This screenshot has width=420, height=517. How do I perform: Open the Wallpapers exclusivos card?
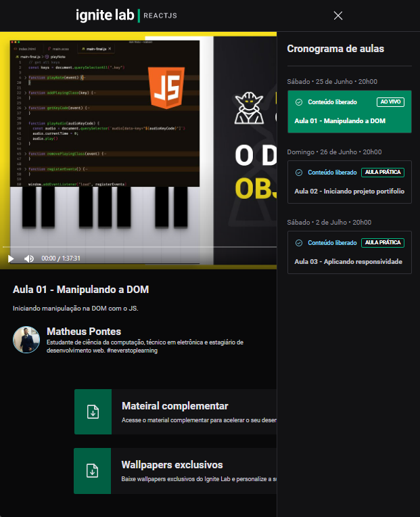click(175, 471)
